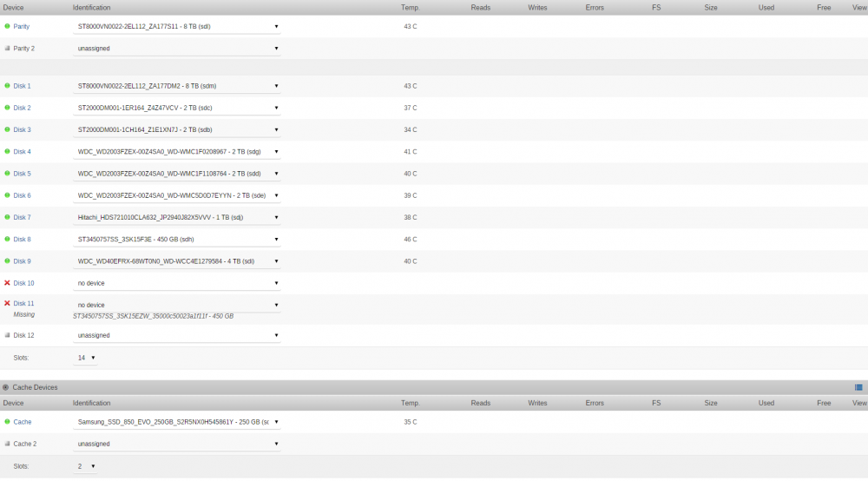
Task: Open the Cache 2 unassigned dropdown
Action: pos(177,444)
